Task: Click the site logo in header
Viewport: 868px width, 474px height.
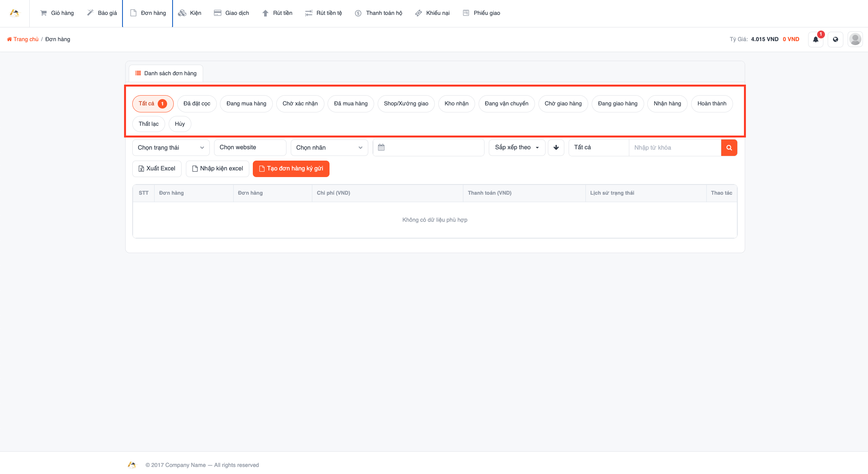Action: [14, 13]
